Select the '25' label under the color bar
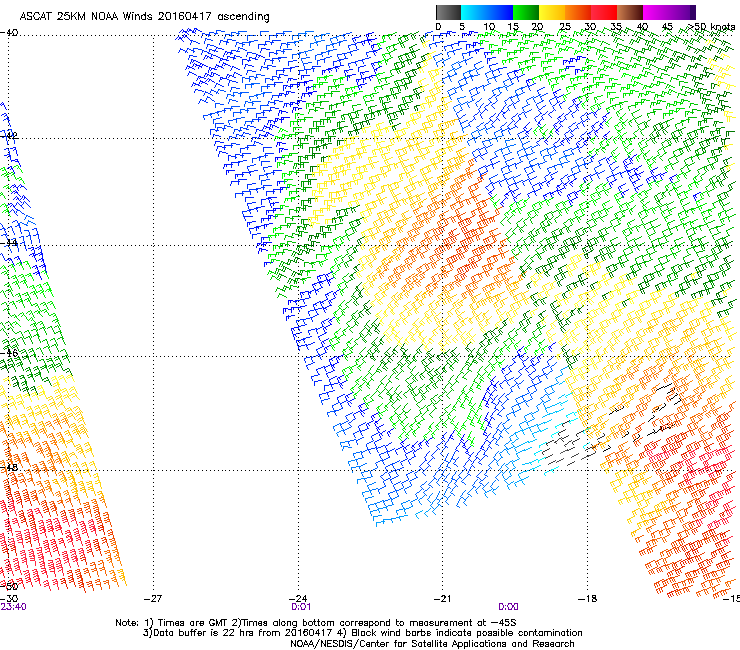 click(565, 27)
